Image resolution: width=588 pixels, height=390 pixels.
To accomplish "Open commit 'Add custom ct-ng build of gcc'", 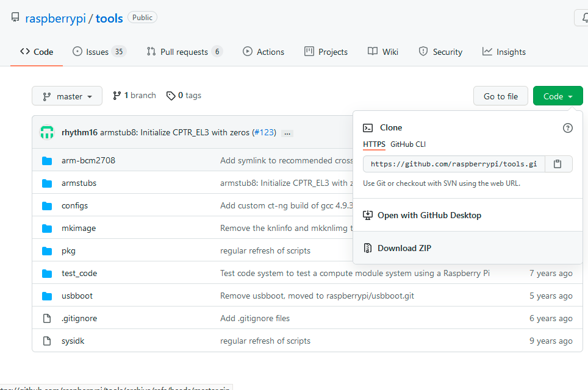I will pyautogui.click(x=287, y=205).
